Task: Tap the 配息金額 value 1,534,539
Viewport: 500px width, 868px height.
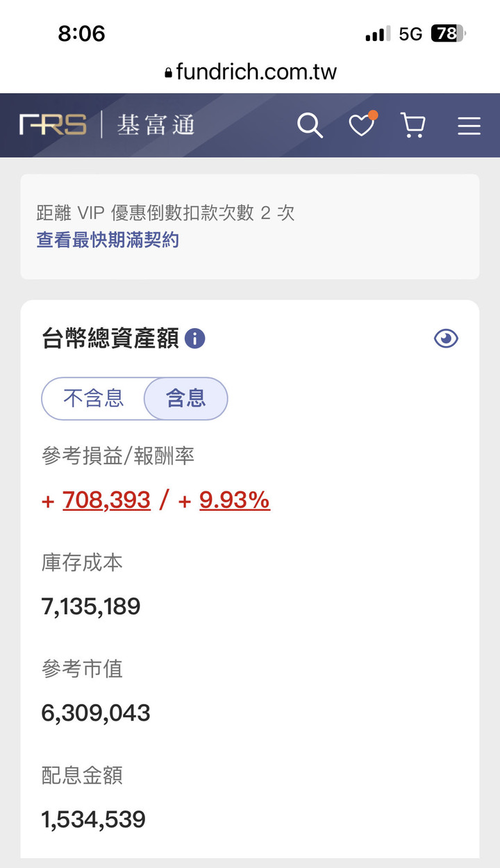Action: pos(94,819)
